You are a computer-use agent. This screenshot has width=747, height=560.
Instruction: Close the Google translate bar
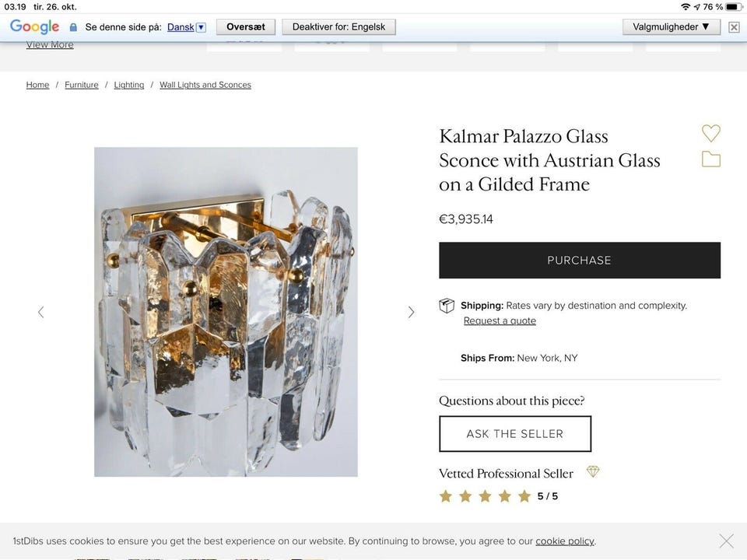[734, 27]
